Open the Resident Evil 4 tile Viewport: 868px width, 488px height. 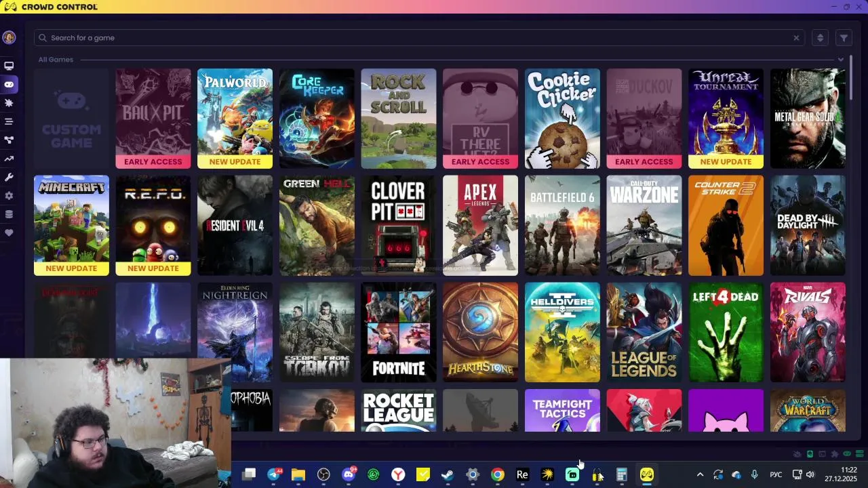click(235, 226)
